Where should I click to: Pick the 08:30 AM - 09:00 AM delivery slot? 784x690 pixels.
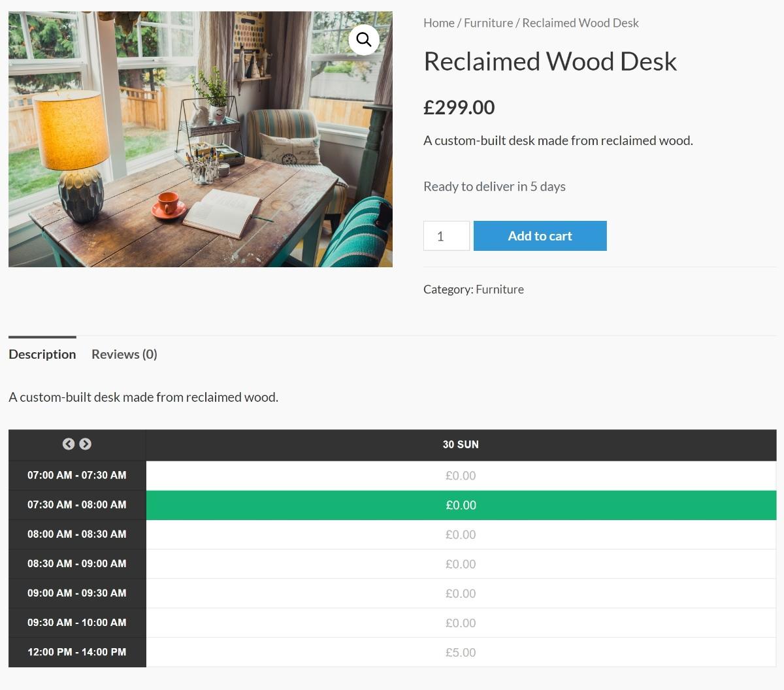(461, 564)
